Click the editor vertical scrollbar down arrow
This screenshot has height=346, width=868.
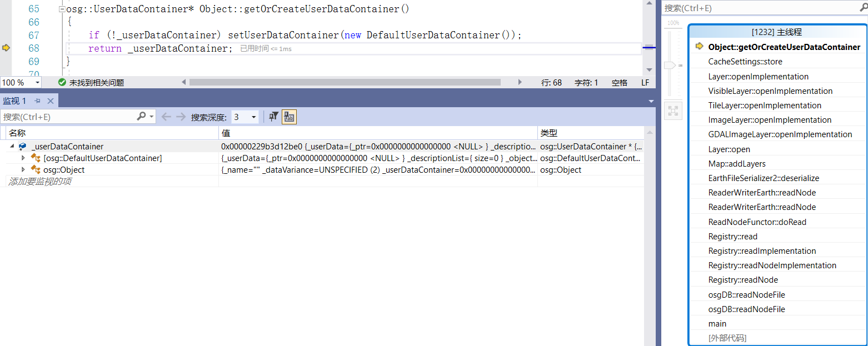[x=649, y=70]
